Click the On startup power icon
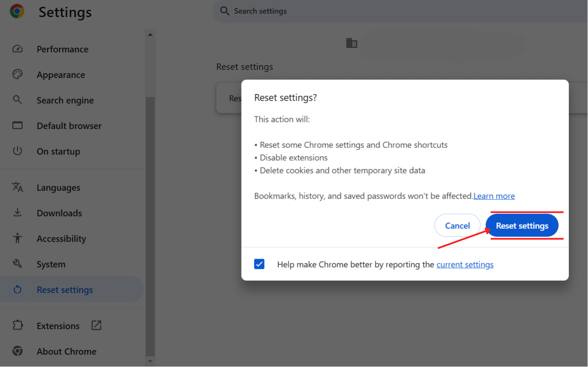The height and width of the screenshot is (367, 588). point(17,151)
